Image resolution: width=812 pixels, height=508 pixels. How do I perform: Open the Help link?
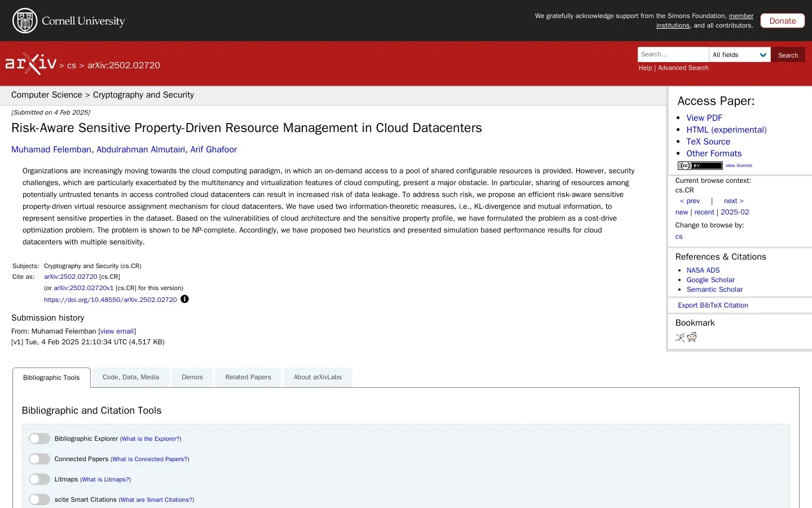click(645, 68)
